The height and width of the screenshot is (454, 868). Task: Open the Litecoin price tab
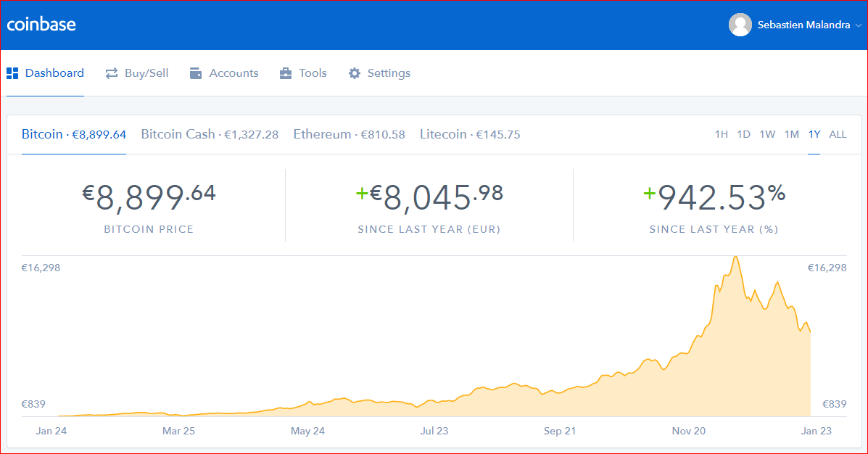pos(469,134)
